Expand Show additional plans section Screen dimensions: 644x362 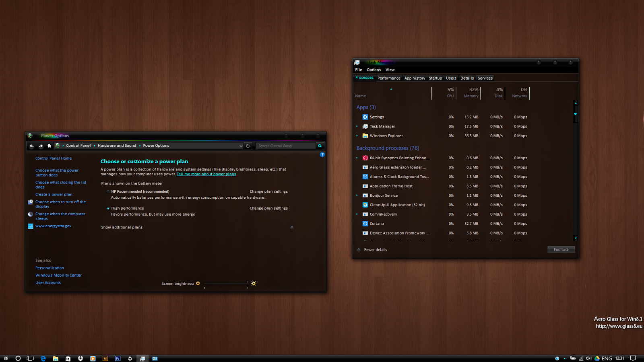coord(292,228)
